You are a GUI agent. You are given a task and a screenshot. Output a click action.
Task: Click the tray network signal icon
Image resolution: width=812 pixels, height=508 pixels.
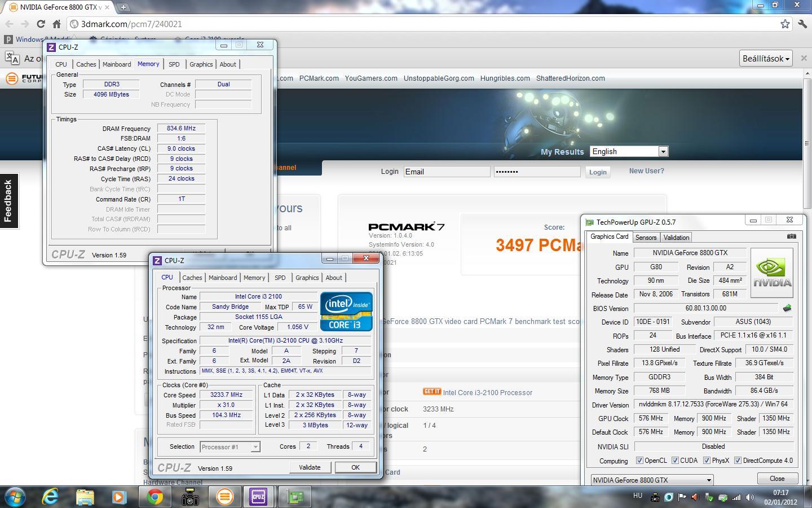736,497
